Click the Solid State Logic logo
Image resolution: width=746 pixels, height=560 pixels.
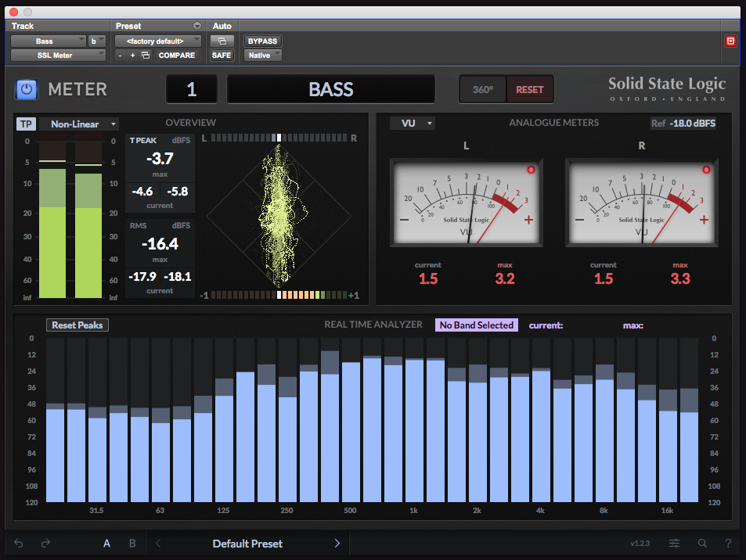pyautogui.click(x=667, y=88)
